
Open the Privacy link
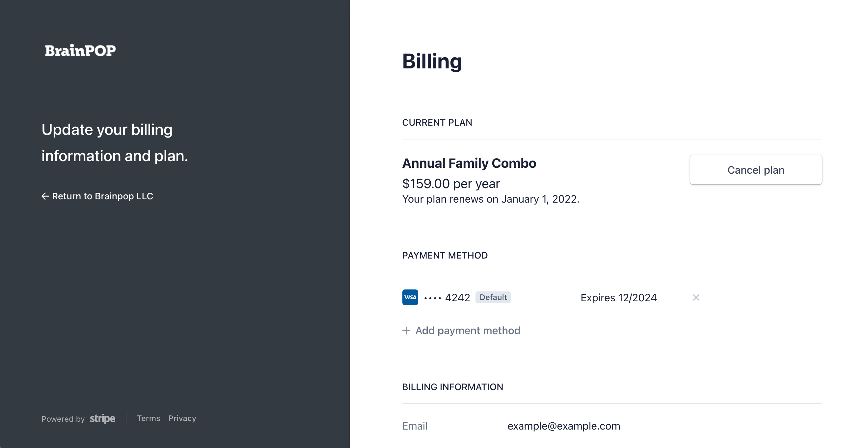tap(182, 418)
